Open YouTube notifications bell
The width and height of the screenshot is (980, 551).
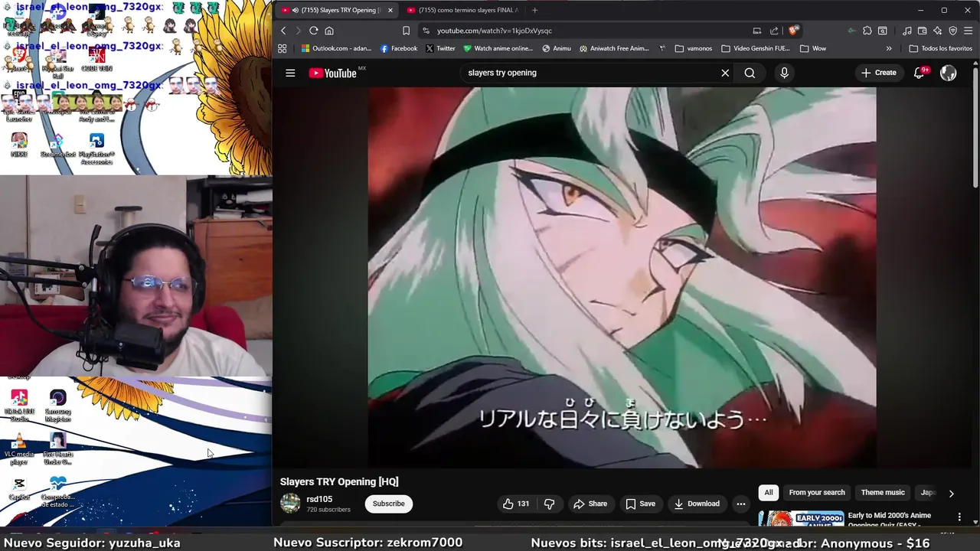tap(920, 73)
